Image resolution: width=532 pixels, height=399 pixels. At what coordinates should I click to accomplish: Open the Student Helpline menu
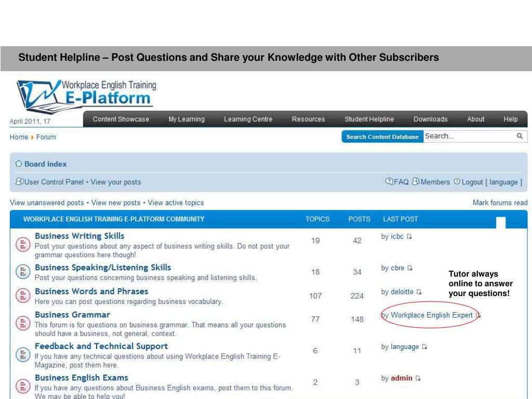369,119
